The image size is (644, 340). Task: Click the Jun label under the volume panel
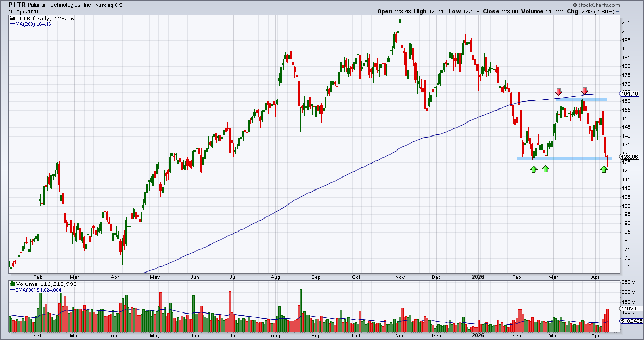click(x=194, y=336)
